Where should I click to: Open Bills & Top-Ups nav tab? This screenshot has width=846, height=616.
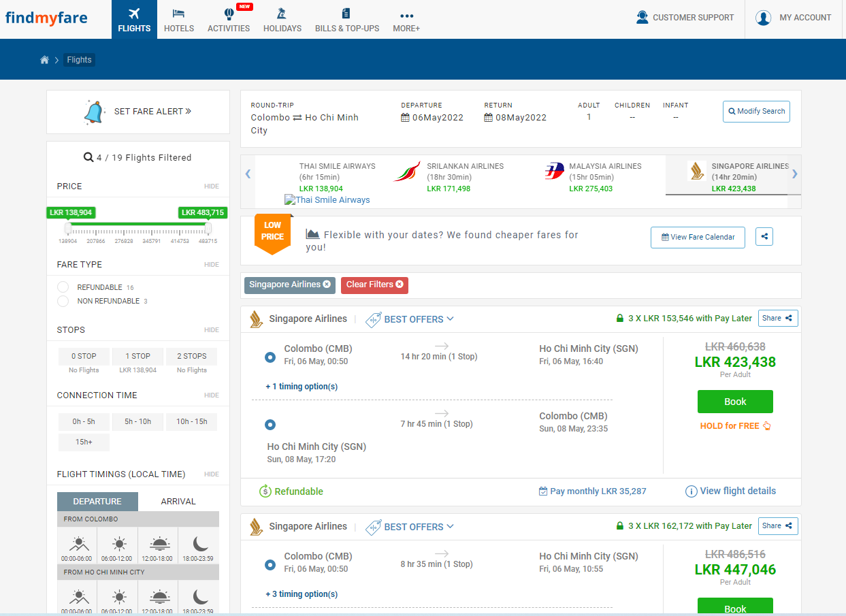coord(347,19)
